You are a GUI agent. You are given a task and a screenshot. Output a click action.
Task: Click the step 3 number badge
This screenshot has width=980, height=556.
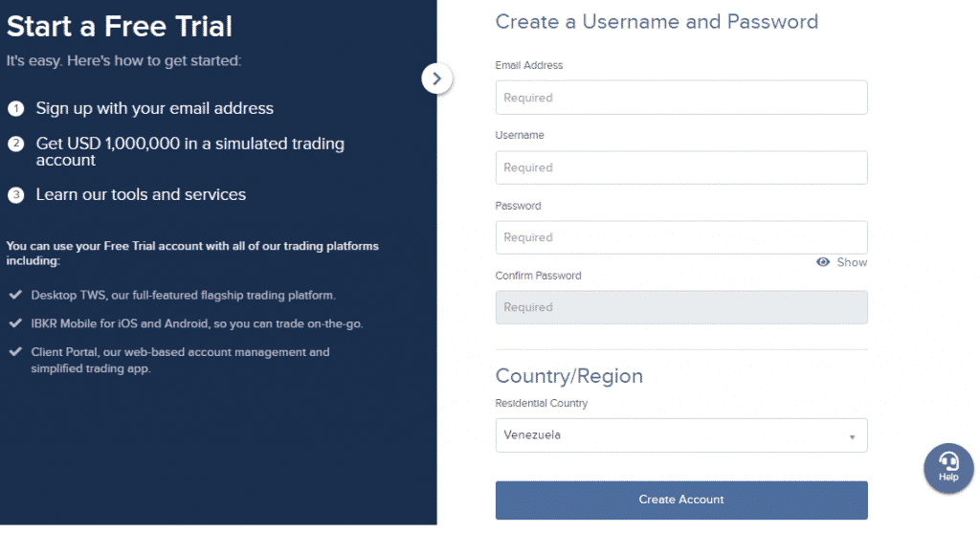pyautogui.click(x=15, y=195)
